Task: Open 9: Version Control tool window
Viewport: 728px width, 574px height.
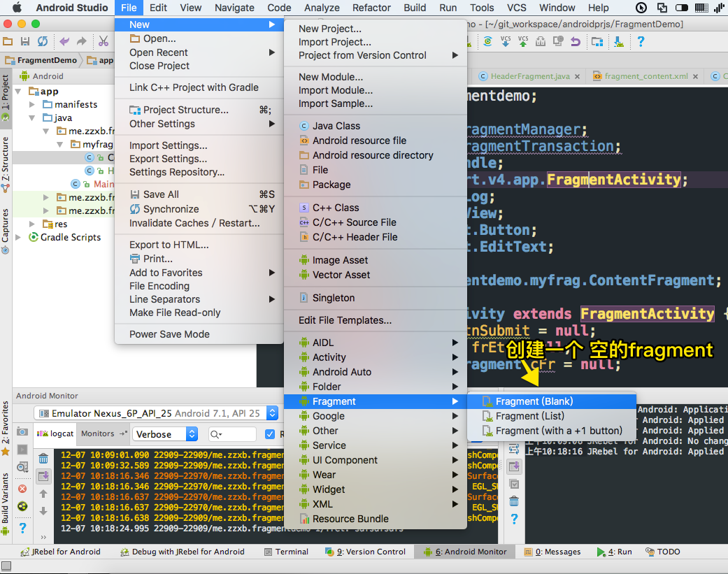Action: (x=365, y=552)
